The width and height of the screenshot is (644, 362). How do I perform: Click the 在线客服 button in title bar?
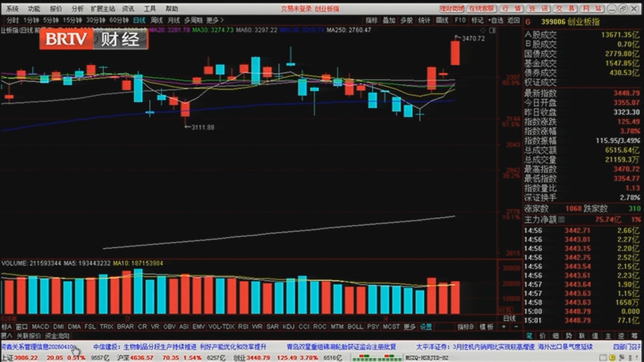point(481,9)
